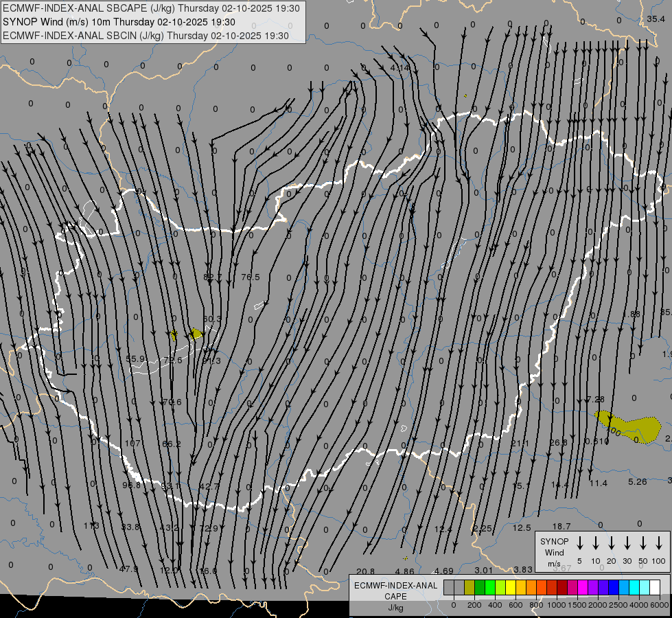Click the grid value 12.4
The width and height of the screenshot is (672, 618).
[x=443, y=529]
